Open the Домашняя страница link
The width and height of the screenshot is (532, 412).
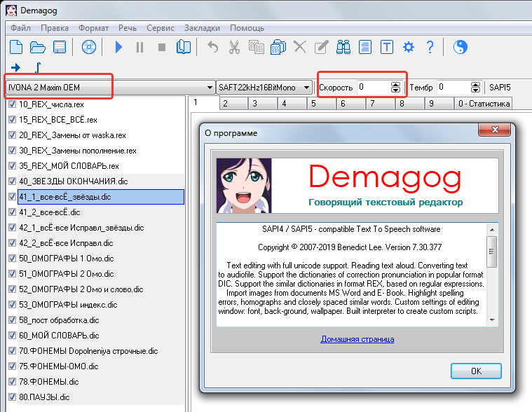pos(357,339)
